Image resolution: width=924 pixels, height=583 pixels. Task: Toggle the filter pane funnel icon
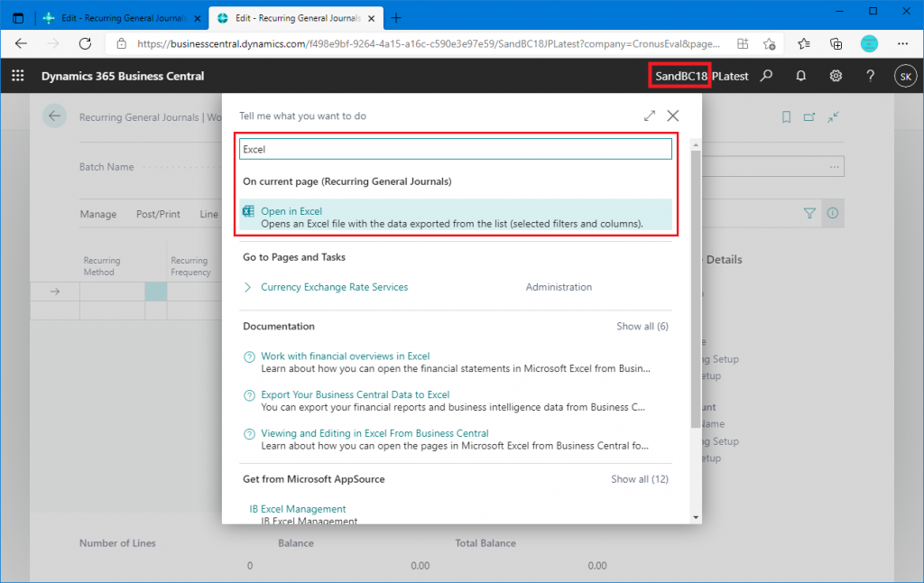point(809,213)
